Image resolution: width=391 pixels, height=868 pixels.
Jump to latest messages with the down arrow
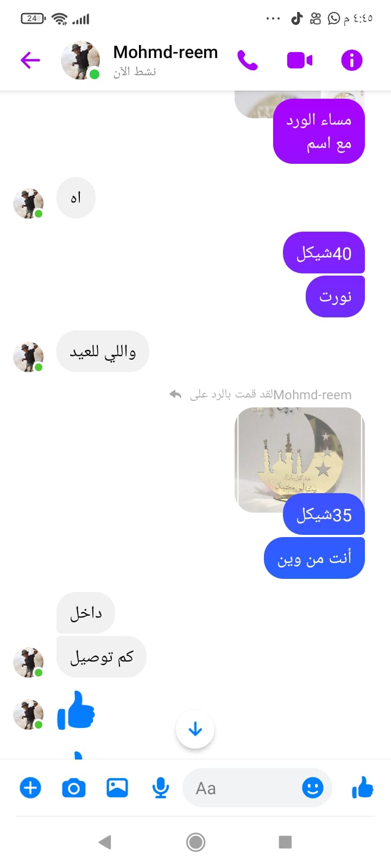195,729
